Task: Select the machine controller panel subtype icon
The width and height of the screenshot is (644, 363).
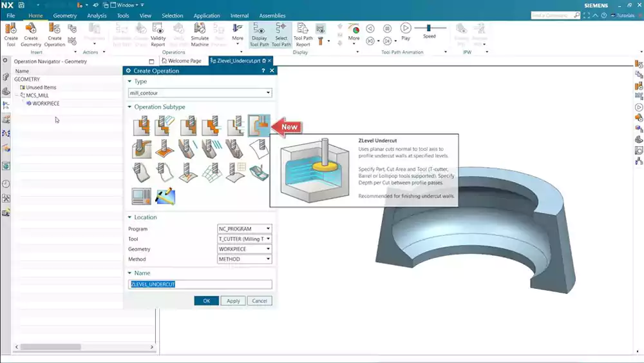Action: point(141,196)
